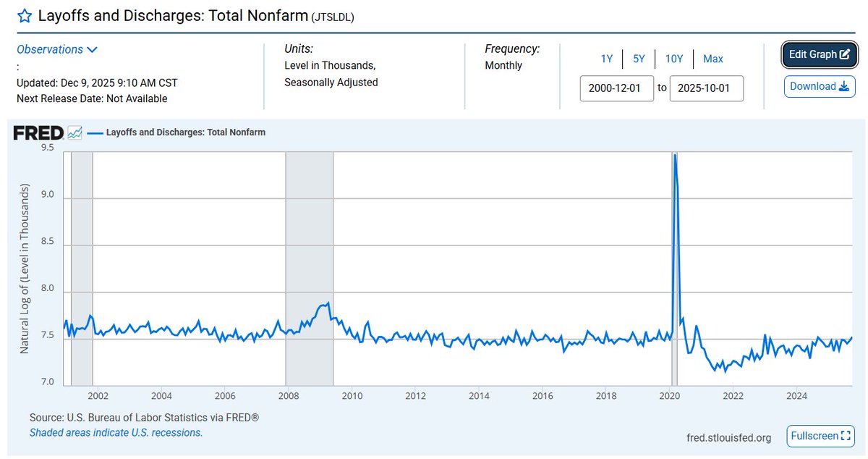Click the Level in Thousands text

coord(330,66)
